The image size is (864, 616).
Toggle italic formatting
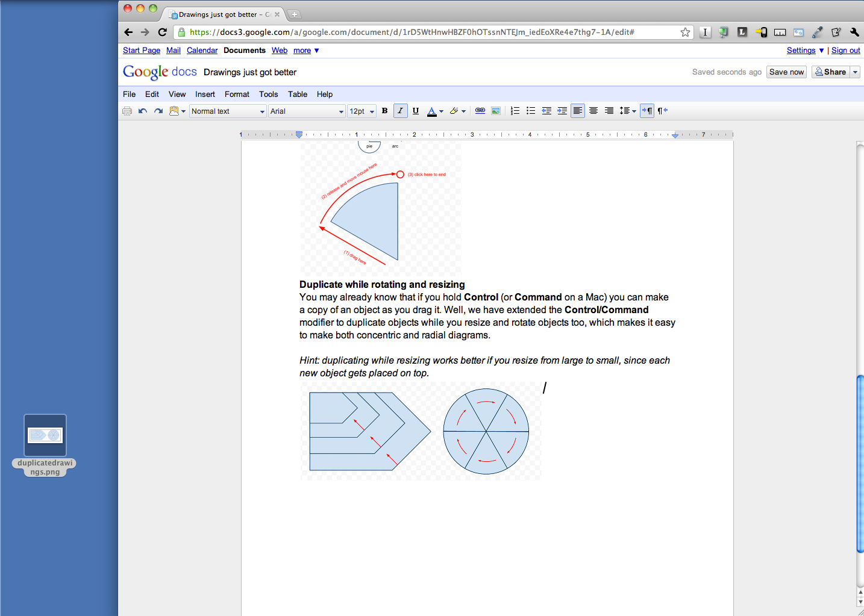400,111
